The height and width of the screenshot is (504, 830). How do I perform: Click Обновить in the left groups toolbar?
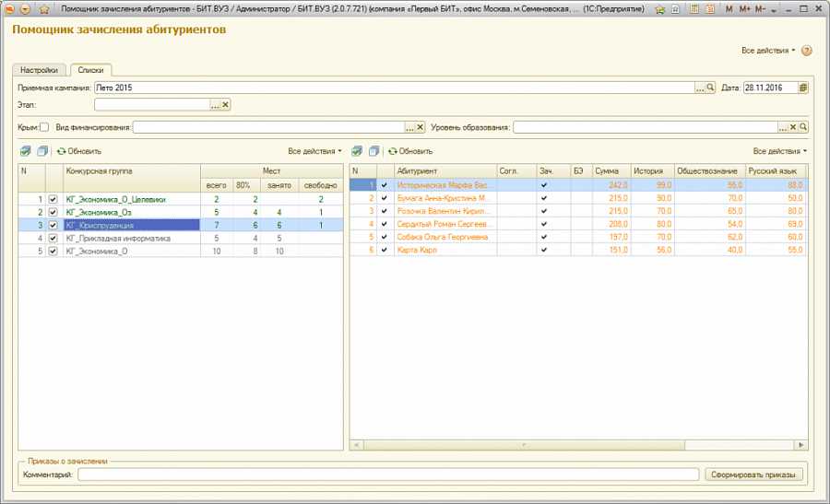(79, 151)
